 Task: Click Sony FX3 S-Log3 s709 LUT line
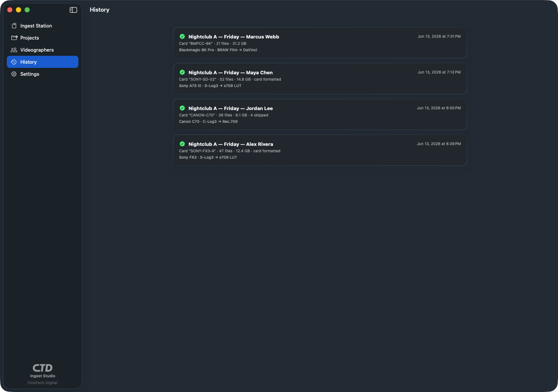coord(208,158)
